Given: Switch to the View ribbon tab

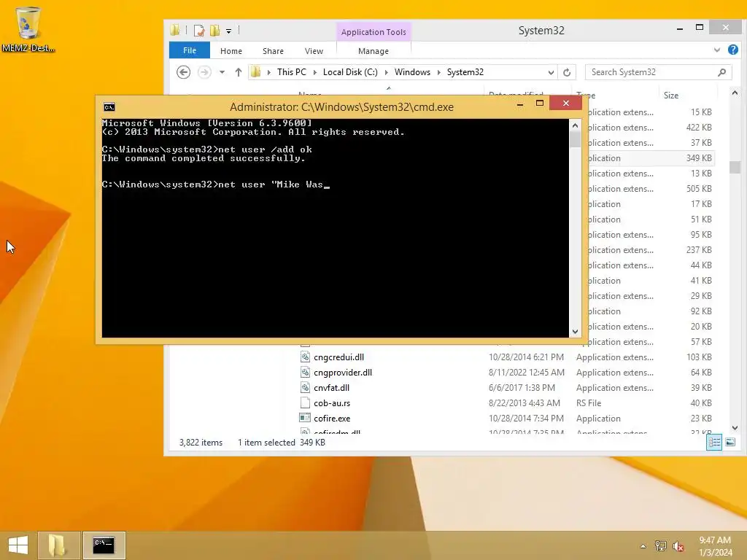Looking at the screenshot, I should [314, 51].
